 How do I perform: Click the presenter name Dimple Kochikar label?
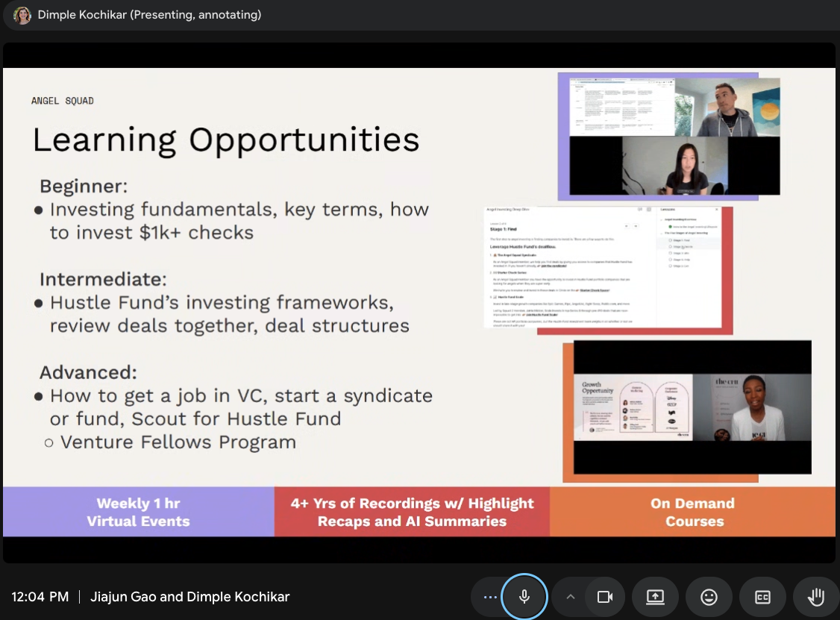point(149,15)
